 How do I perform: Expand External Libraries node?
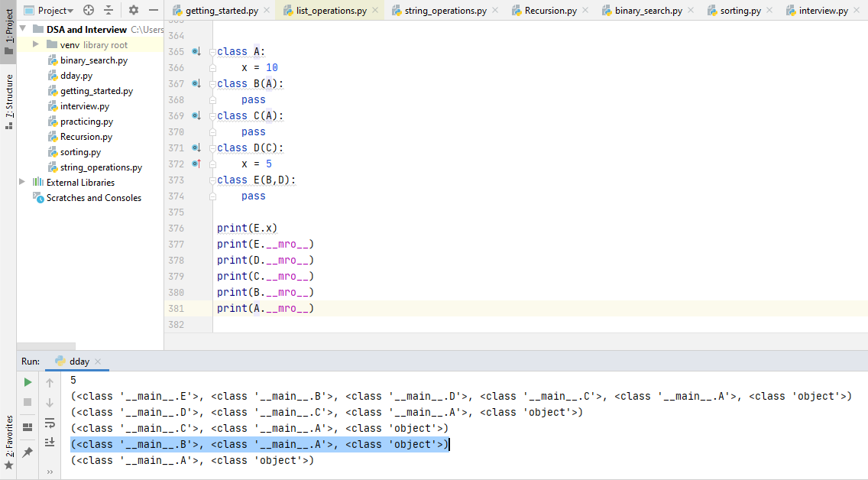tap(22, 182)
